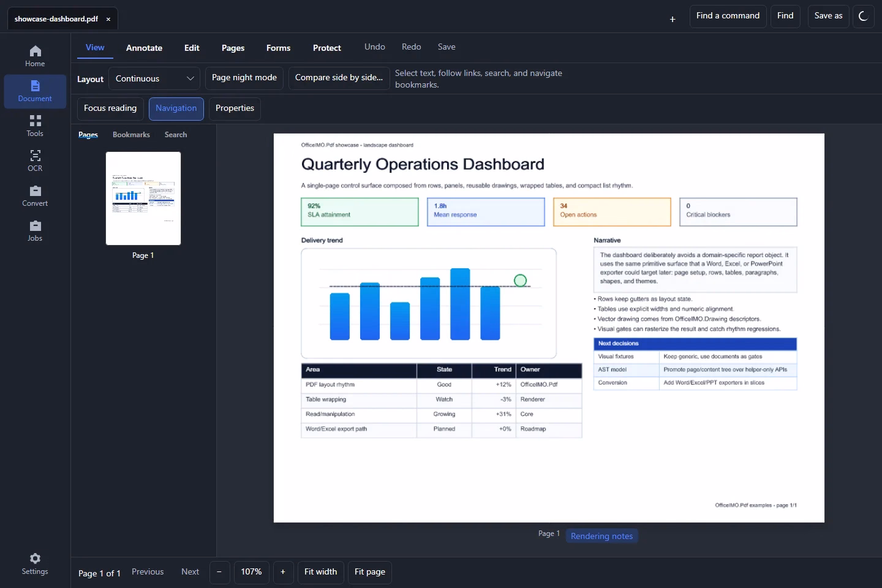
Task: Click Save in the toolbar
Action: point(447,47)
